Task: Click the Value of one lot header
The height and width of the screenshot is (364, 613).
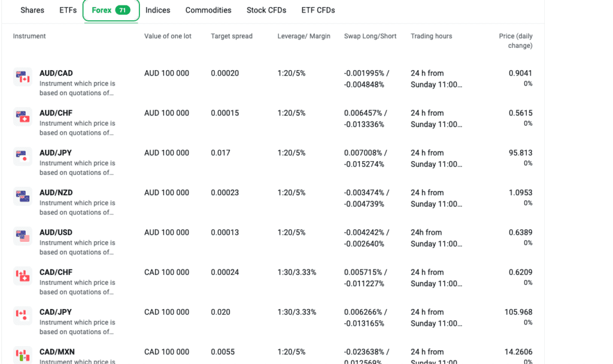Action: coord(168,36)
